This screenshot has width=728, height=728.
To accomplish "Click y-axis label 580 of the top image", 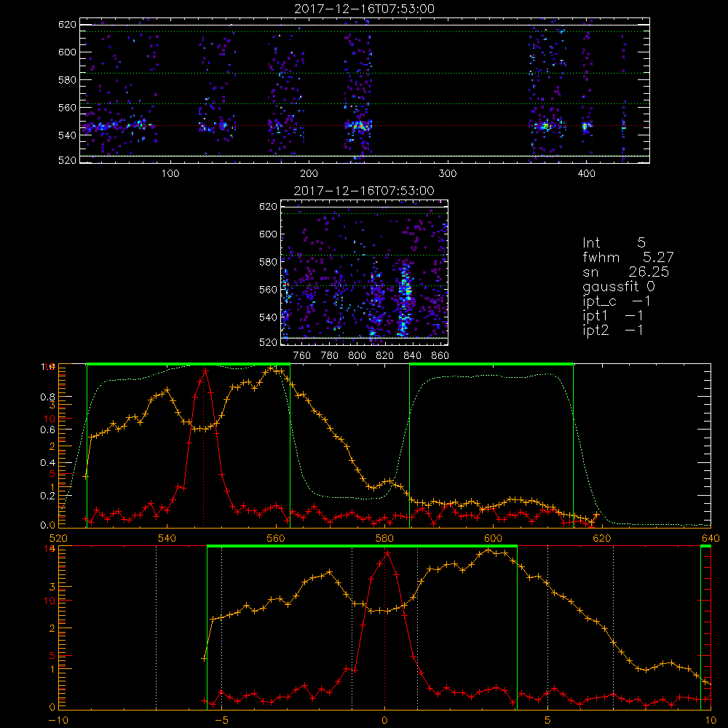I will tap(67, 80).
